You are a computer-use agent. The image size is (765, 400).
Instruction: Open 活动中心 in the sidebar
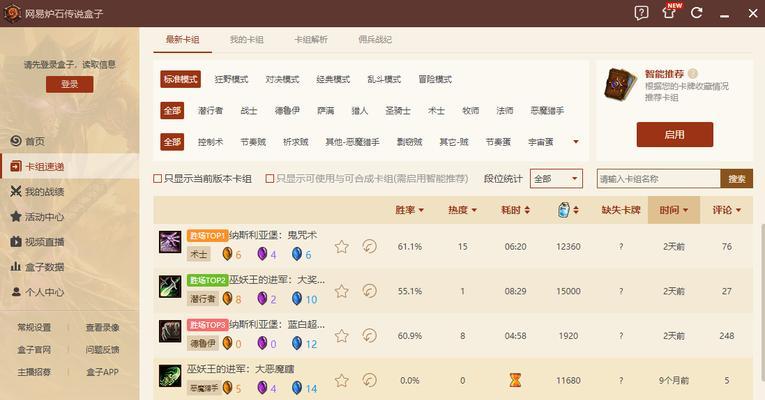pos(37,217)
